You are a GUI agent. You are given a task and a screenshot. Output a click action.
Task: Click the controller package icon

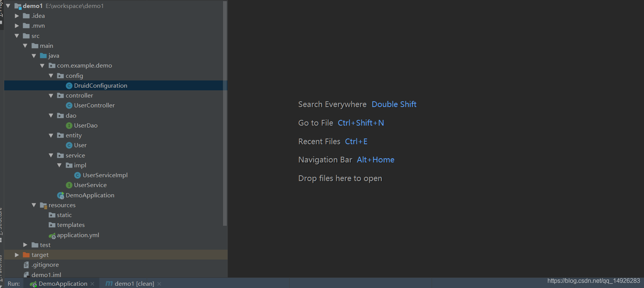click(x=60, y=96)
